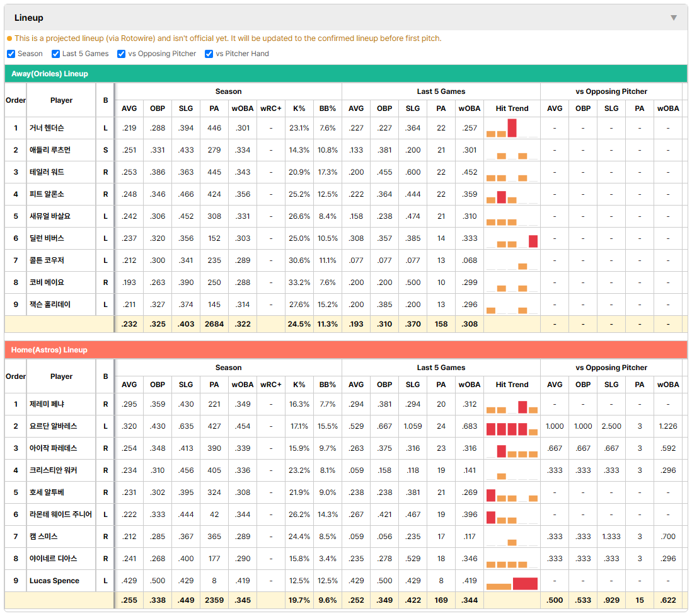Collapse the Lineup panel arrow
This screenshot has height=616, width=692.
coord(674,18)
